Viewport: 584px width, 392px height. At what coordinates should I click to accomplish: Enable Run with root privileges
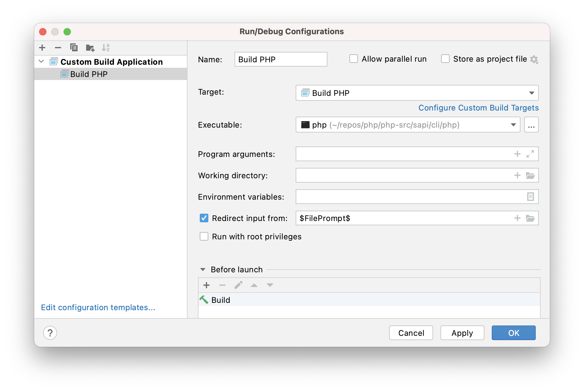[x=204, y=237]
